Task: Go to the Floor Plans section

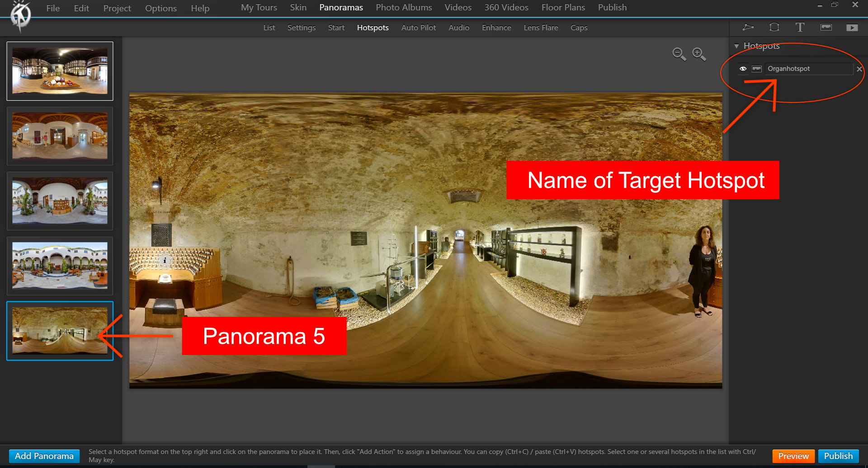Action: (x=563, y=7)
